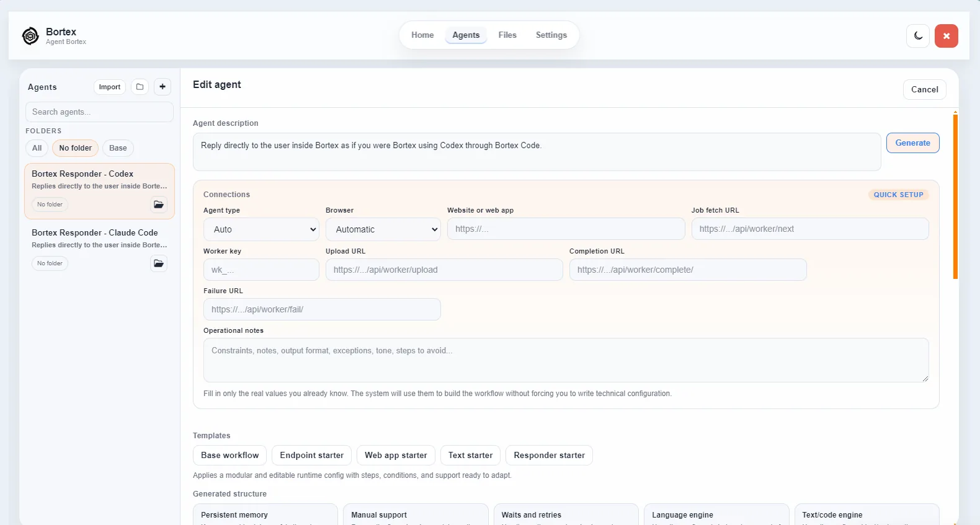Apply the Base workflow template
The image size is (980, 525).
coord(230,455)
